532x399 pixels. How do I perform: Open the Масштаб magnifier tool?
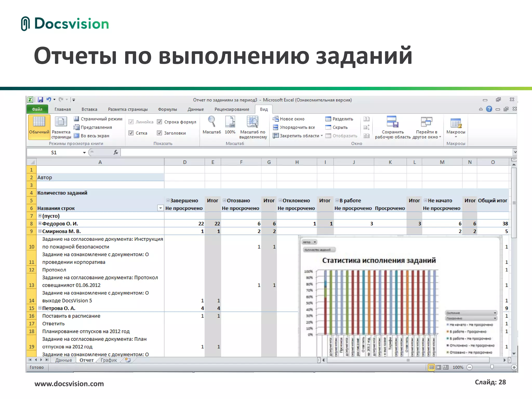(212, 125)
